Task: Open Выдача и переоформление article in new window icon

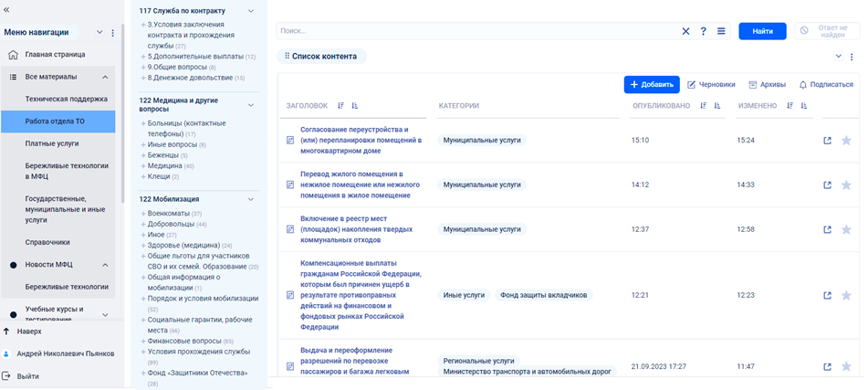Action: (x=828, y=366)
